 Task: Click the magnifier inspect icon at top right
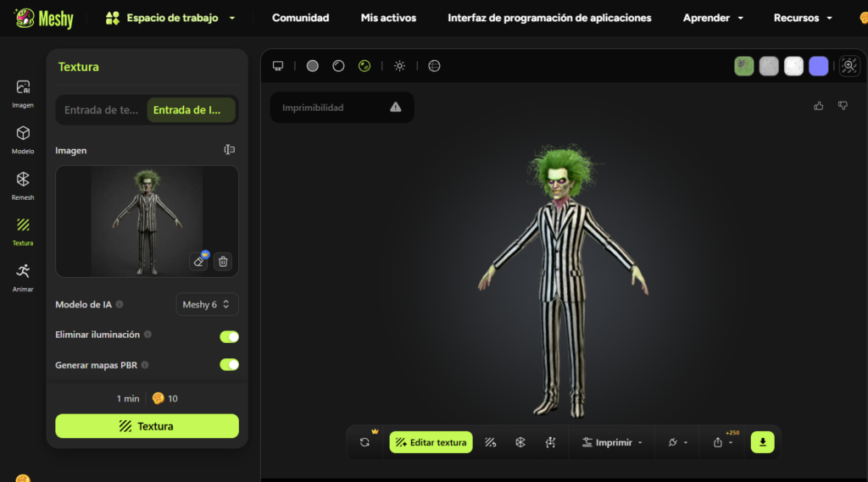coord(849,66)
